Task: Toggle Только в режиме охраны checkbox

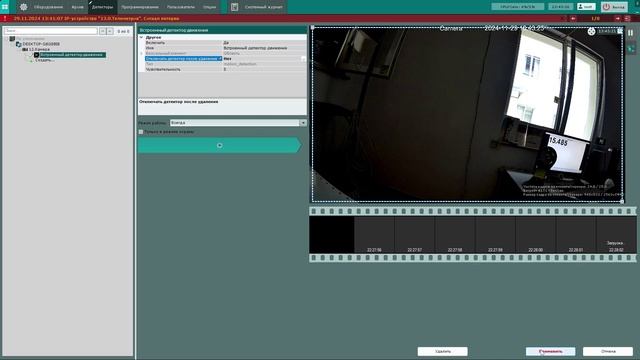Action: [141, 132]
